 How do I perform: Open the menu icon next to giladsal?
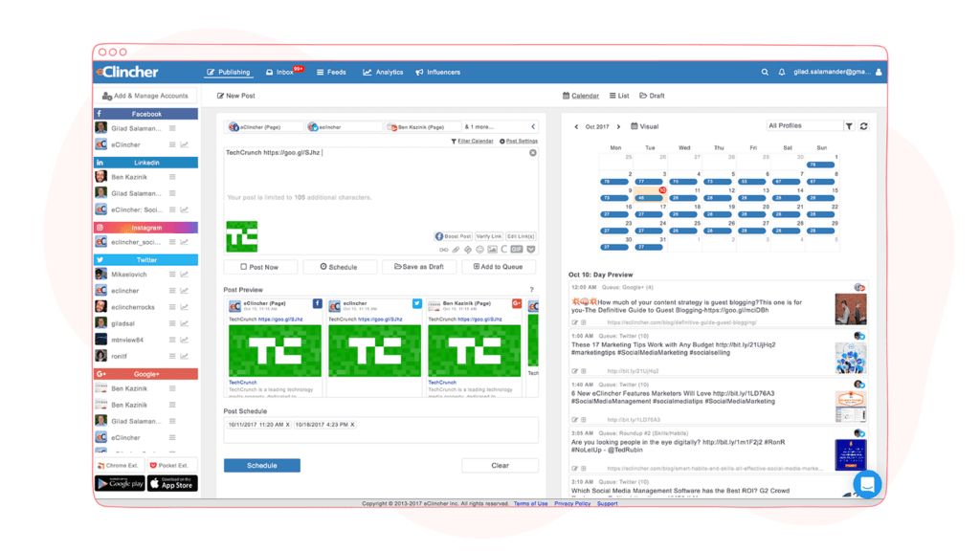(x=172, y=323)
